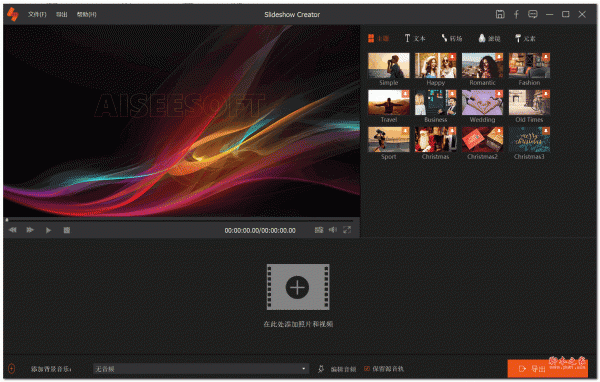Image resolution: width=600 pixels, height=382 pixels.
Task: Click the rewind playback button
Action: pyautogui.click(x=13, y=230)
